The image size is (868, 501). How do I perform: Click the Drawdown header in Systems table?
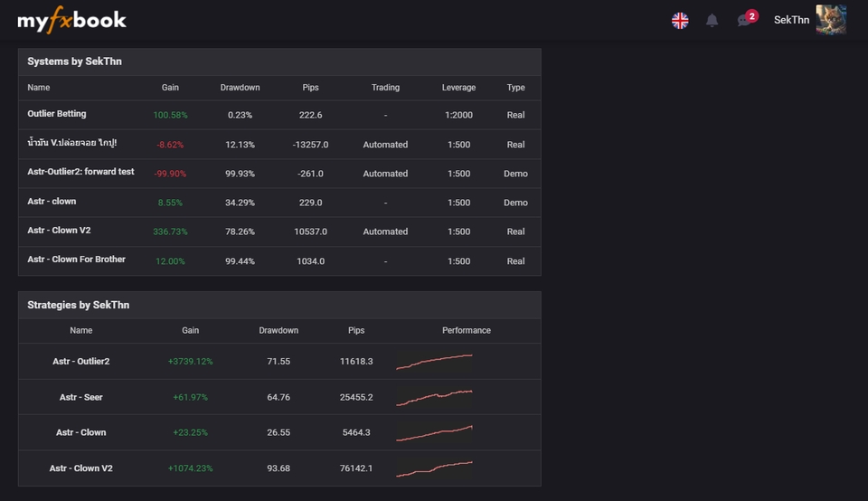pyautogui.click(x=240, y=88)
